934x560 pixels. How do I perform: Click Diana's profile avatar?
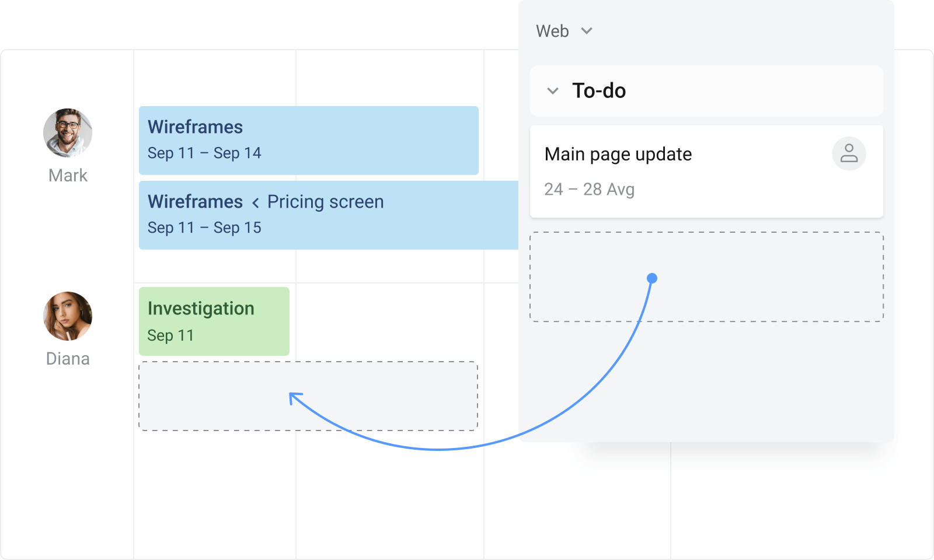click(x=68, y=316)
